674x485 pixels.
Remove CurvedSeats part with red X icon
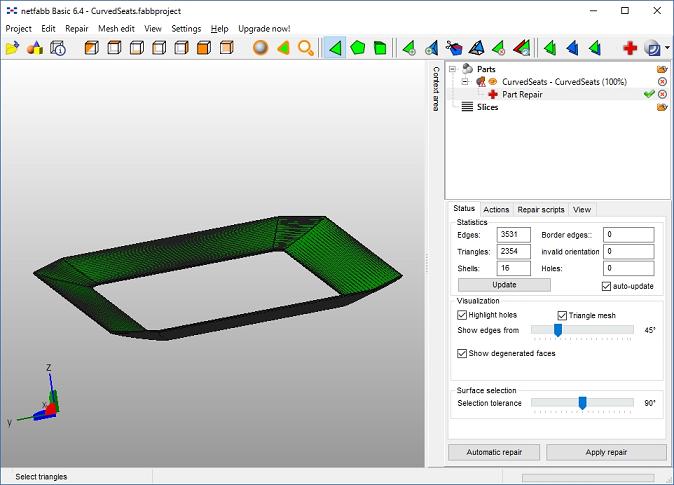662,81
